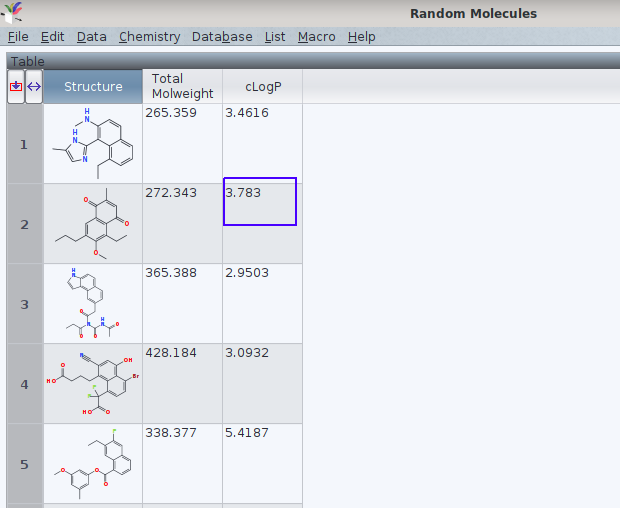Open the Database menu
Image resolution: width=620 pixels, height=508 pixels.
pyautogui.click(x=222, y=37)
